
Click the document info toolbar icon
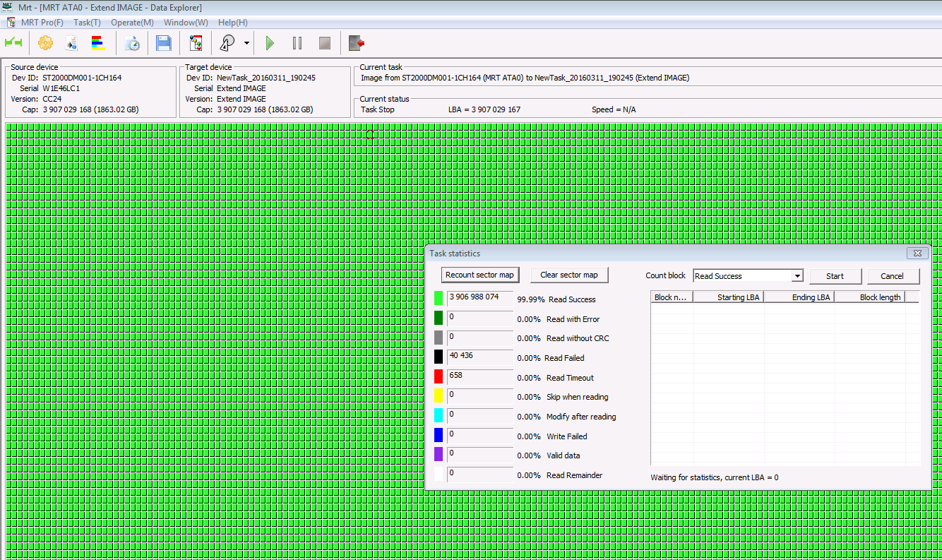click(71, 43)
